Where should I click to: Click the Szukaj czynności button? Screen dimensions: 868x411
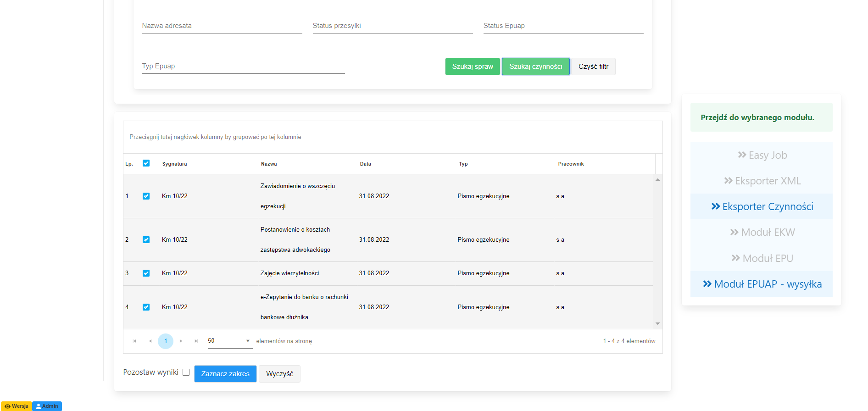click(x=536, y=67)
